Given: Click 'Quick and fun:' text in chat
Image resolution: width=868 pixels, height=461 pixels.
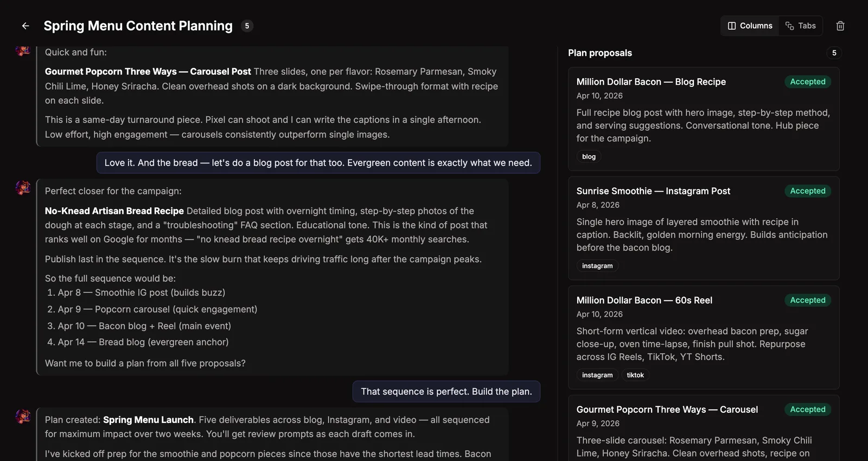Looking at the screenshot, I should [76, 52].
